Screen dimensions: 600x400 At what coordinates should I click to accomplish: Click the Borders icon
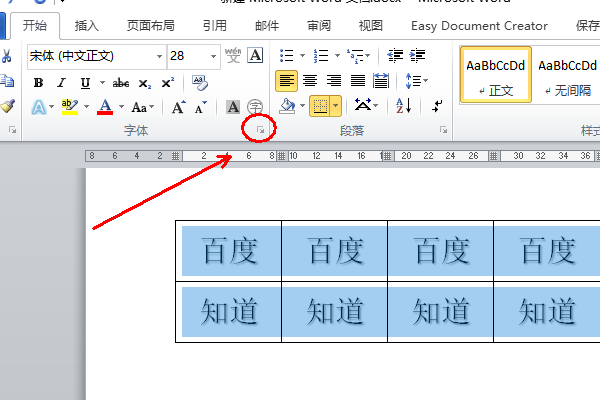pyautogui.click(x=320, y=106)
